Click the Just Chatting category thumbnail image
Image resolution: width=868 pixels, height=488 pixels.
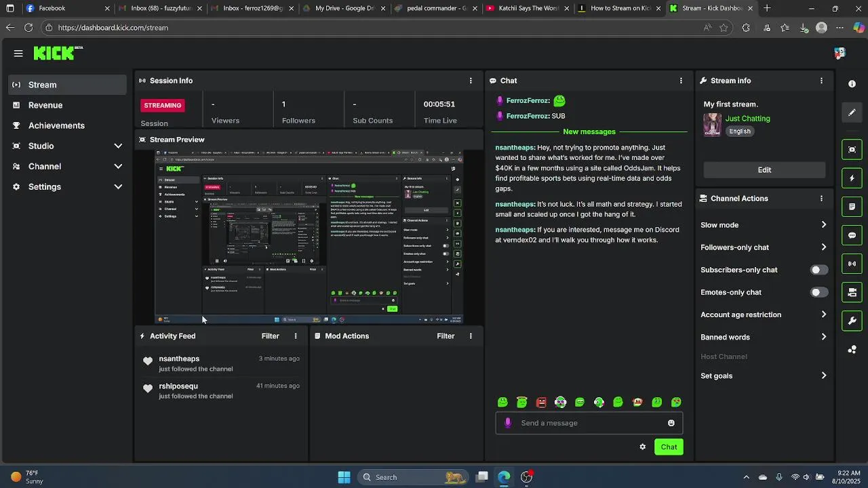(712, 125)
